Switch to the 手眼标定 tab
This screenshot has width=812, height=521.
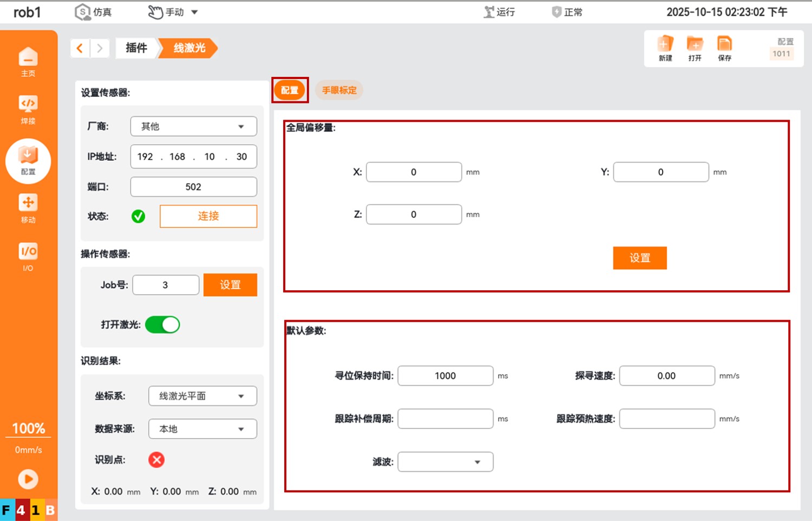[339, 90]
